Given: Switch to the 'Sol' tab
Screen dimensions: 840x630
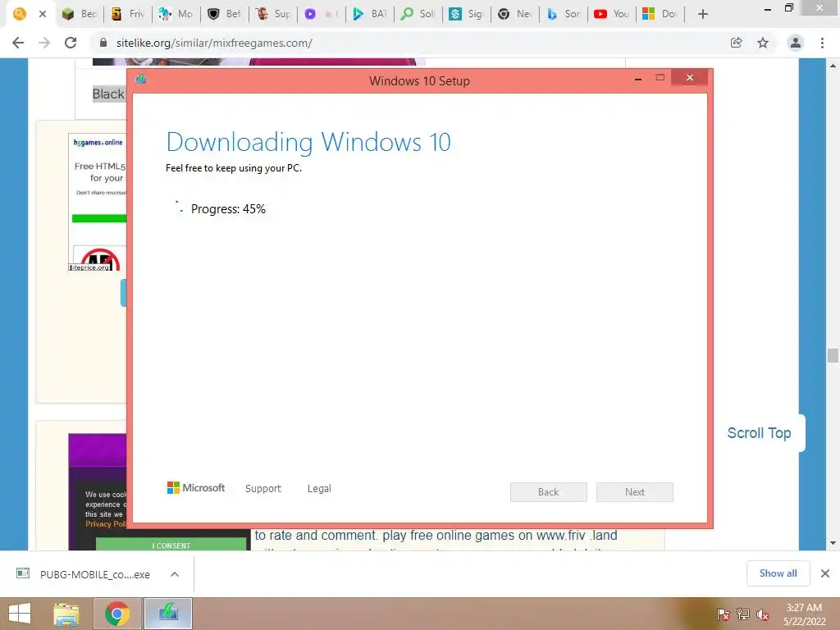Looking at the screenshot, I should tap(418, 14).
